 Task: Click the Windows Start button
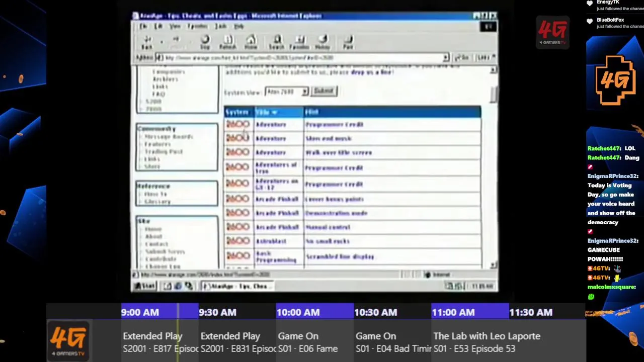click(145, 286)
